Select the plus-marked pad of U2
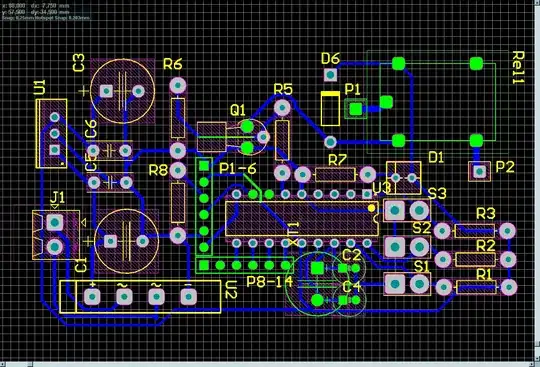 (92, 297)
